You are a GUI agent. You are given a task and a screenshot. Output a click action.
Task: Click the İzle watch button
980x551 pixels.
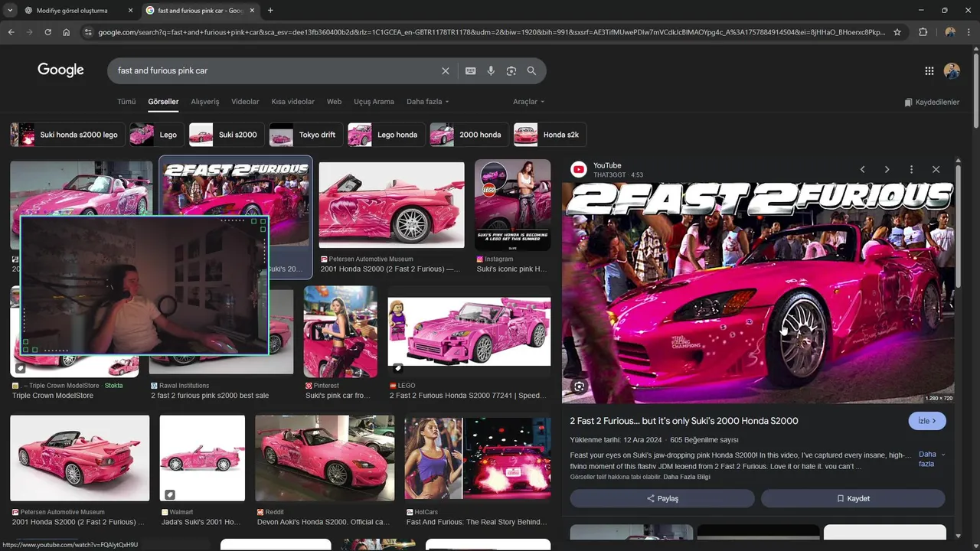point(927,421)
